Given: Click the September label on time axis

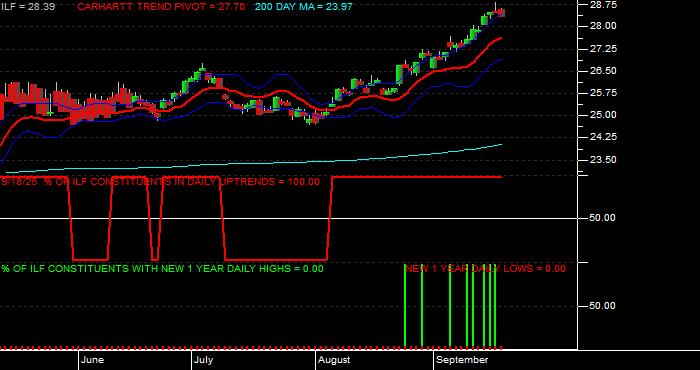Looking at the screenshot, I should coord(462,360).
